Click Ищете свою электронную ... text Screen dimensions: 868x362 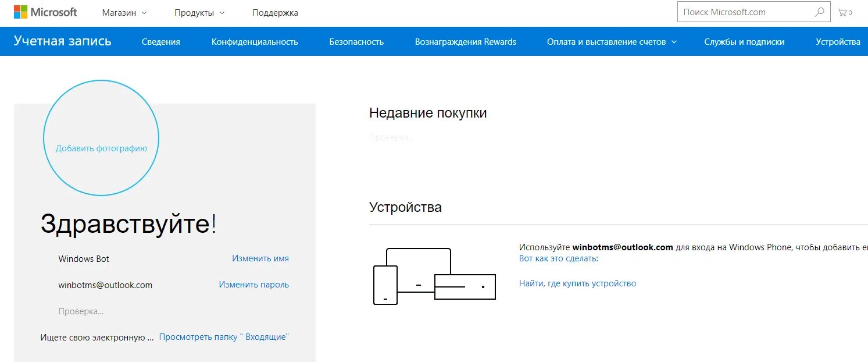(x=97, y=337)
